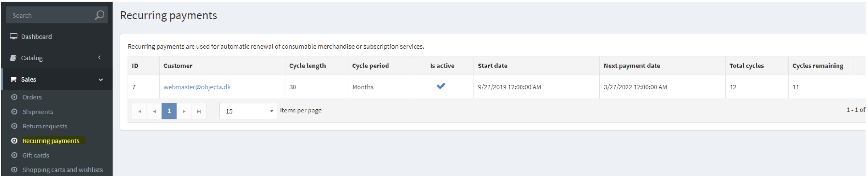Viewport: 868px width, 178px height.
Task: Go to first page of results
Action: click(139, 111)
